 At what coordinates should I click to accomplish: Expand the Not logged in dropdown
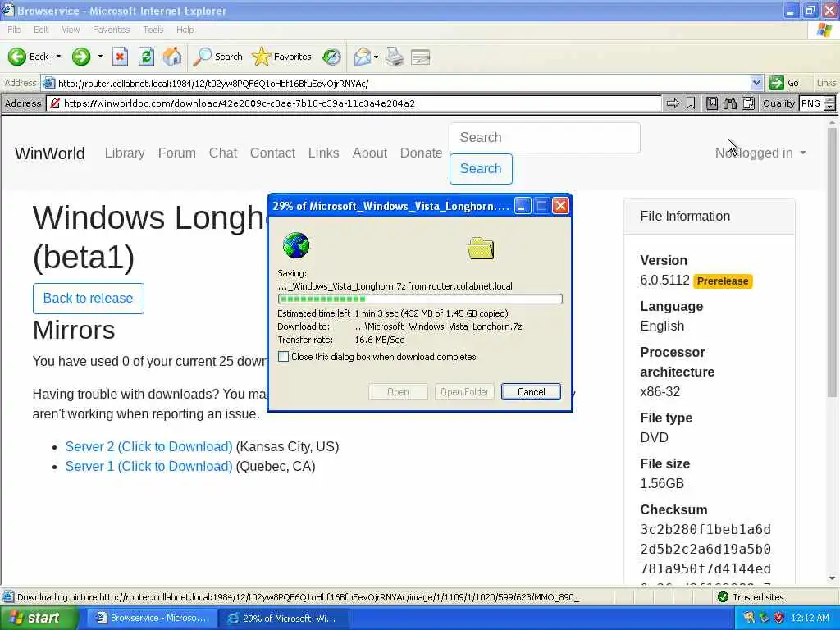760,153
